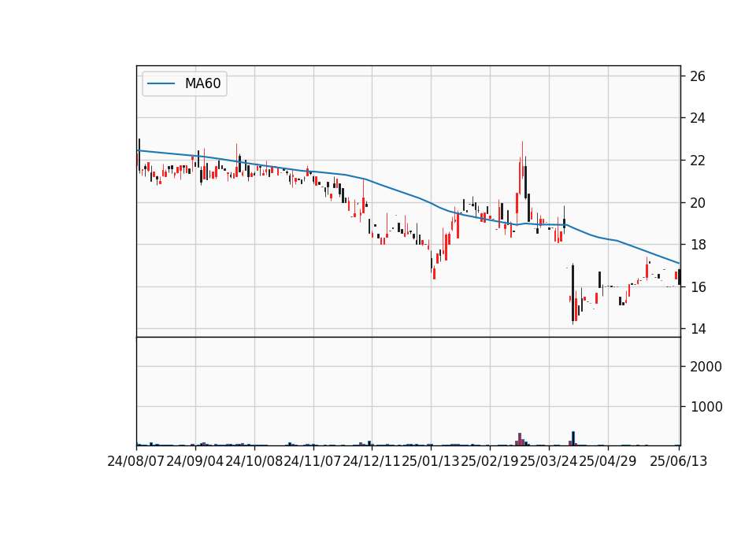Click the price axis value 26
This screenshot has height=543, width=756.
[x=698, y=76]
